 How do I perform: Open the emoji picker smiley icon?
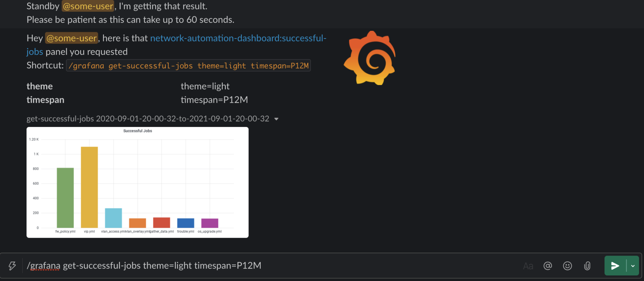(x=567, y=266)
